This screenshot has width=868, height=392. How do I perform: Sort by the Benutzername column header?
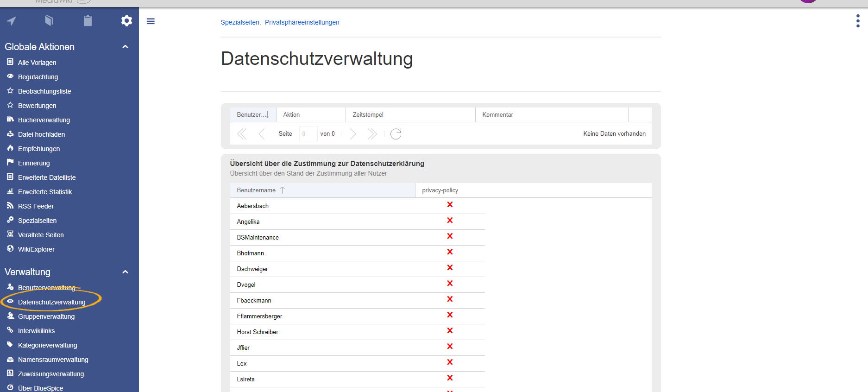pos(256,190)
